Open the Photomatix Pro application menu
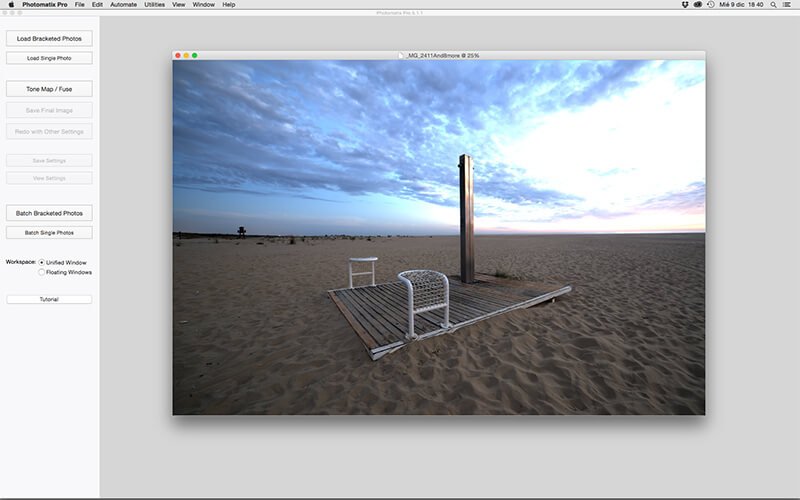Image resolution: width=800 pixels, height=500 pixels. pos(45,5)
